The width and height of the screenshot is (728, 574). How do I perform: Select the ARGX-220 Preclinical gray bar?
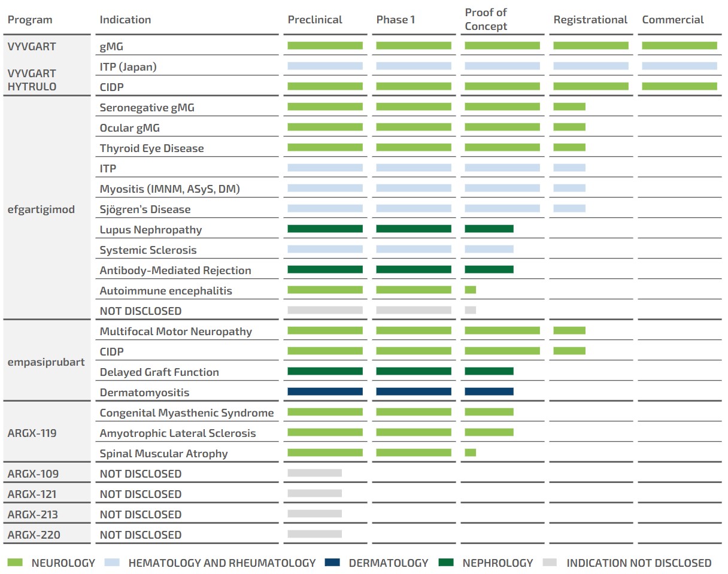point(314,534)
